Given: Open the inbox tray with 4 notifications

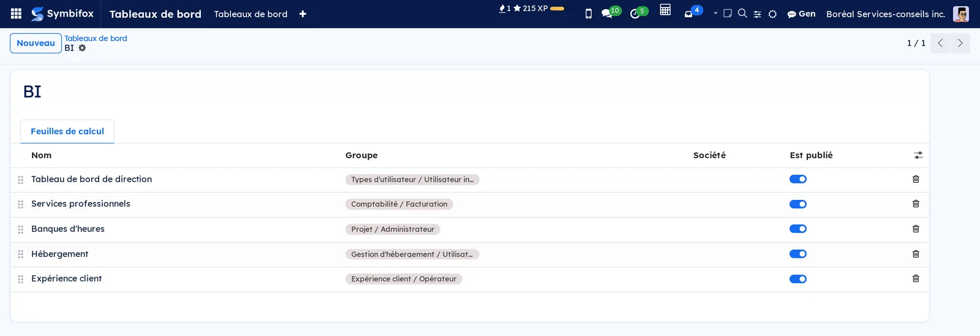Looking at the screenshot, I should pos(693,12).
